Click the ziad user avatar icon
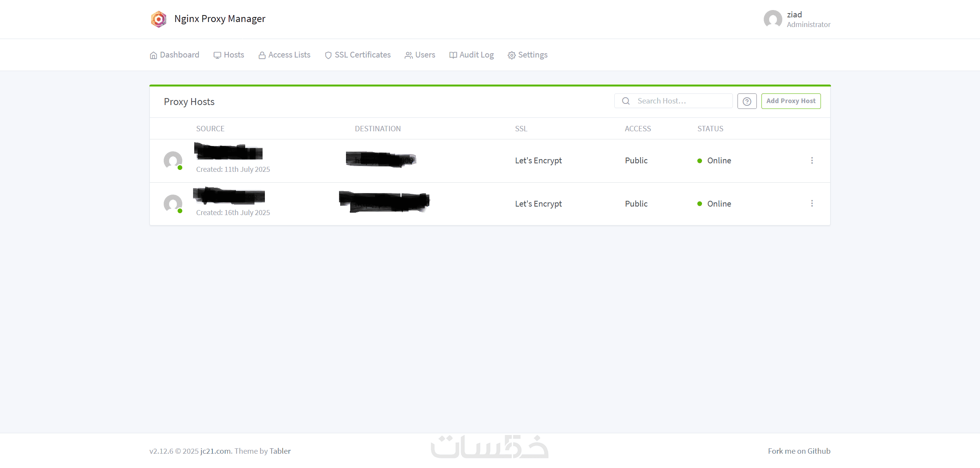 [x=773, y=19]
